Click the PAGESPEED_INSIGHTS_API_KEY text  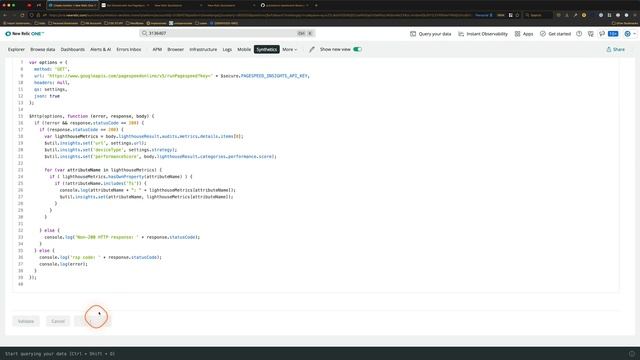coord(274,76)
